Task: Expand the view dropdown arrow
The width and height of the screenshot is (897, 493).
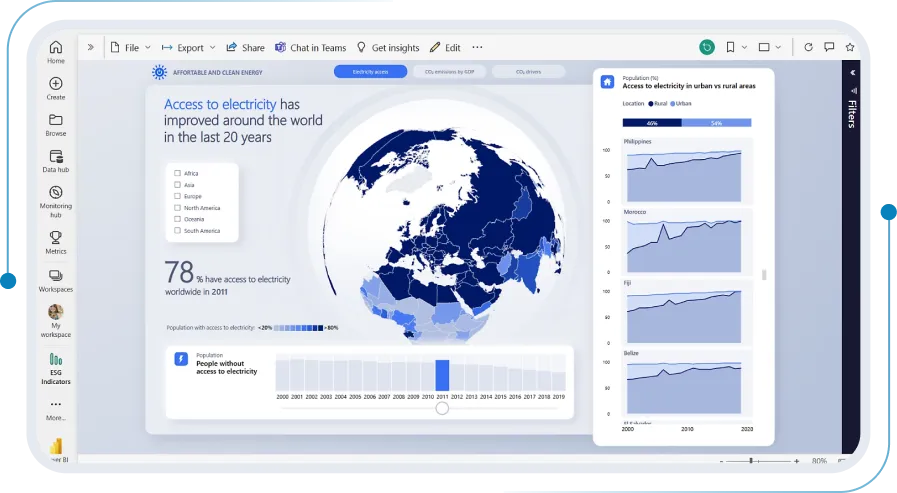Action: pyautogui.click(x=778, y=47)
